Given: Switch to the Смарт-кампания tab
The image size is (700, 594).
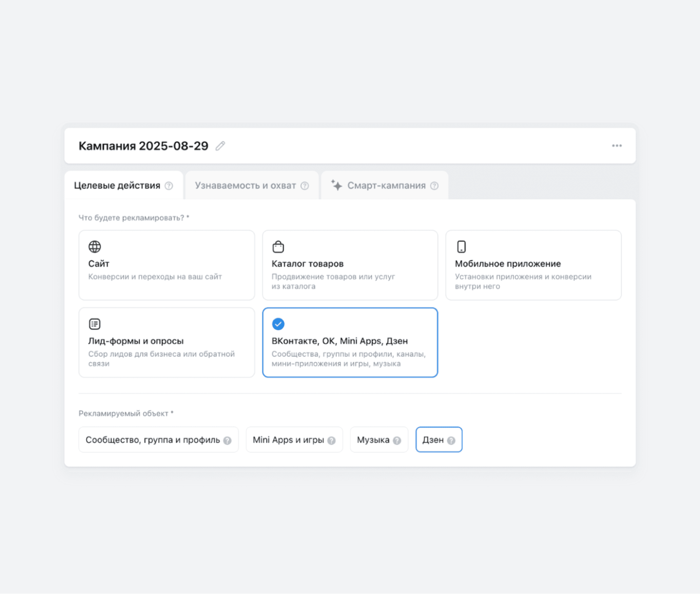Looking at the screenshot, I should click(386, 186).
